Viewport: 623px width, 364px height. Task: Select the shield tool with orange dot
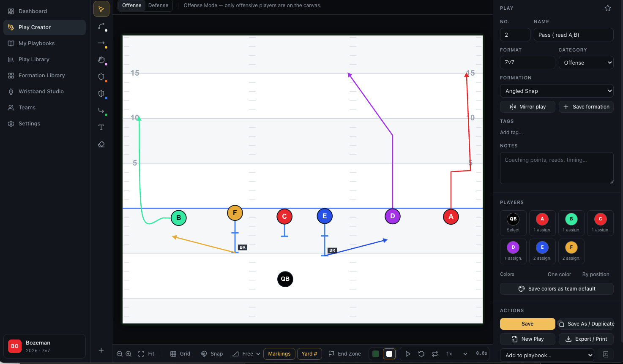(x=101, y=77)
